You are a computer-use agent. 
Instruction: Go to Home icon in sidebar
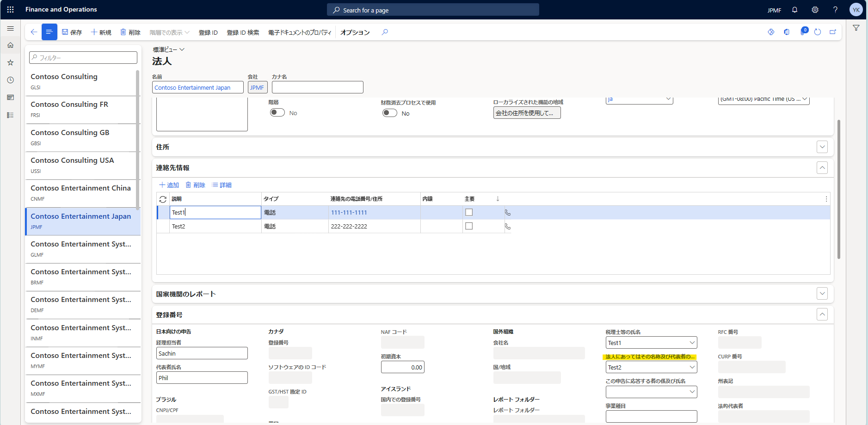10,45
